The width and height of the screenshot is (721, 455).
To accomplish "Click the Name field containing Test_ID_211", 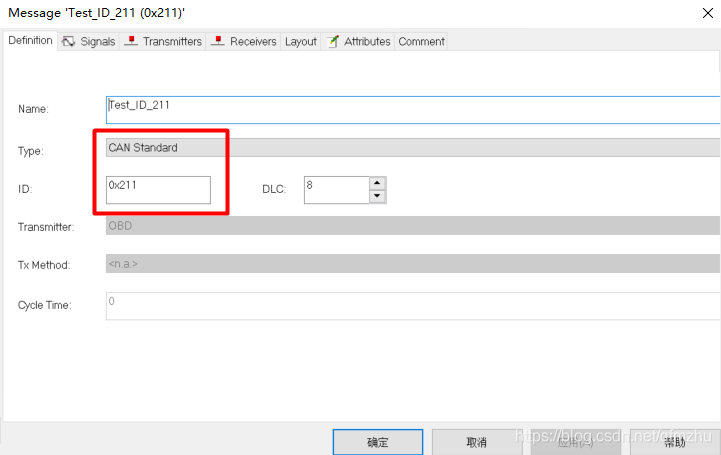I will tap(413, 110).
